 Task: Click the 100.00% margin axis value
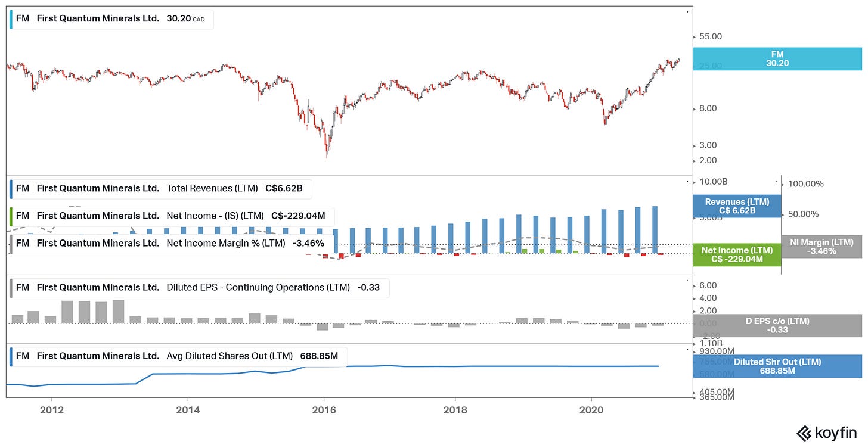(806, 184)
